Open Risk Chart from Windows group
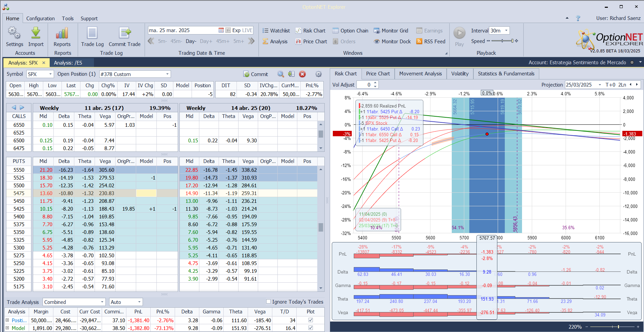Viewport: 644px width, 332px height. pyautogui.click(x=311, y=30)
